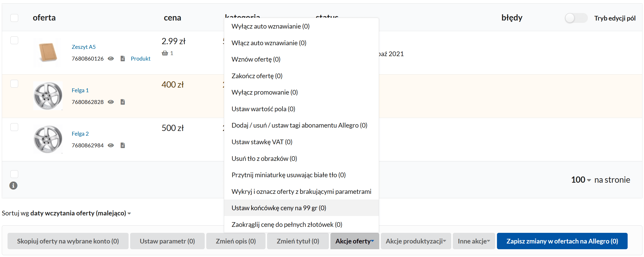This screenshot has height=257, width=644.
Task: Open the Felga 1 offer link
Action: pos(80,90)
